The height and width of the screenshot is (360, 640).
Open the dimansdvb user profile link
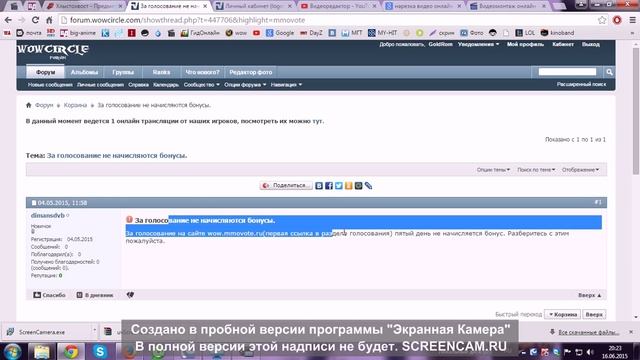coord(48,216)
